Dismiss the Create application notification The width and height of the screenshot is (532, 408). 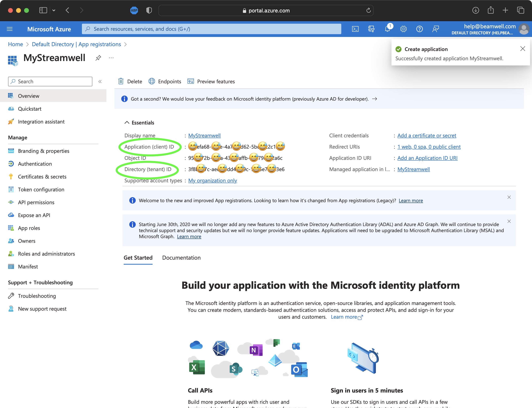[523, 49]
